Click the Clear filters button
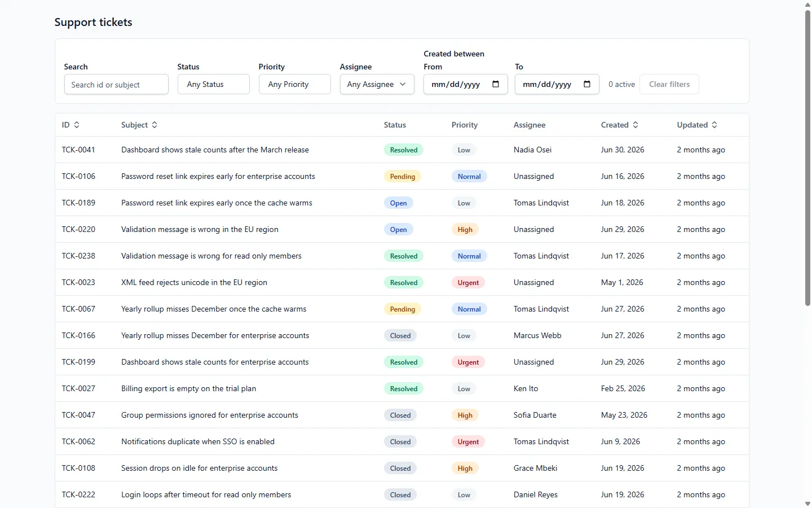Viewport: 812px width, 508px height. (x=669, y=84)
